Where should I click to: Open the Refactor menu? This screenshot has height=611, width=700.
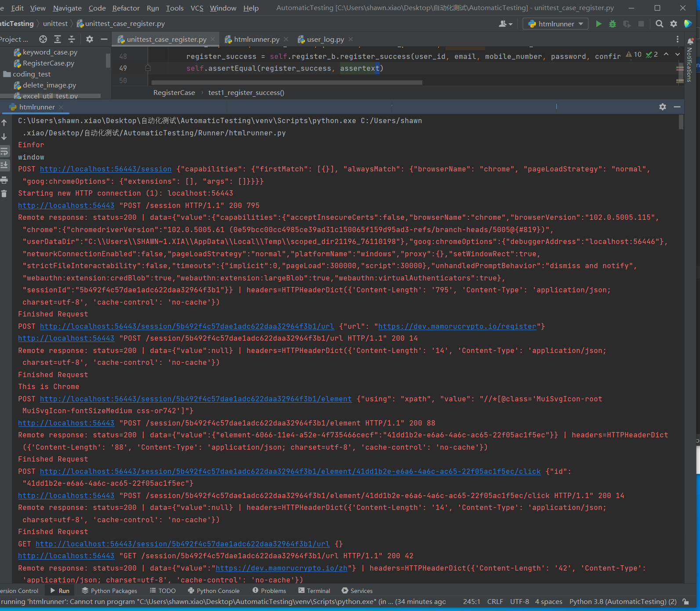(126, 8)
